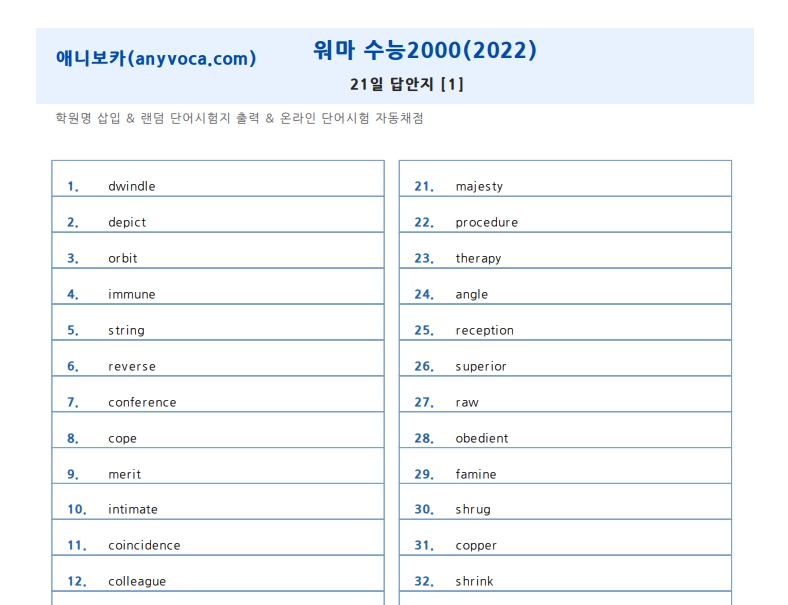
Task: Click the 애니보카(anyvoca.com) site title
Action: (156, 58)
